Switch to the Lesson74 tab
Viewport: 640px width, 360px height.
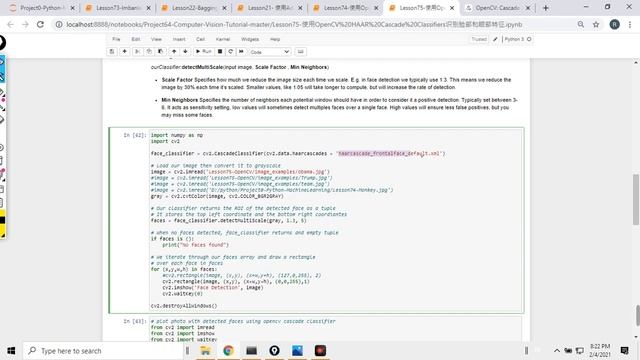click(x=346, y=8)
